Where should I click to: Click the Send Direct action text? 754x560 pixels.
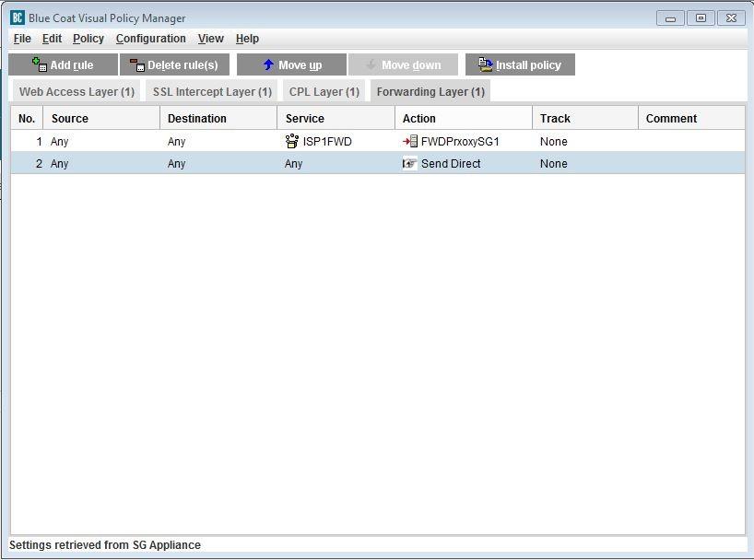tap(451, 163)
